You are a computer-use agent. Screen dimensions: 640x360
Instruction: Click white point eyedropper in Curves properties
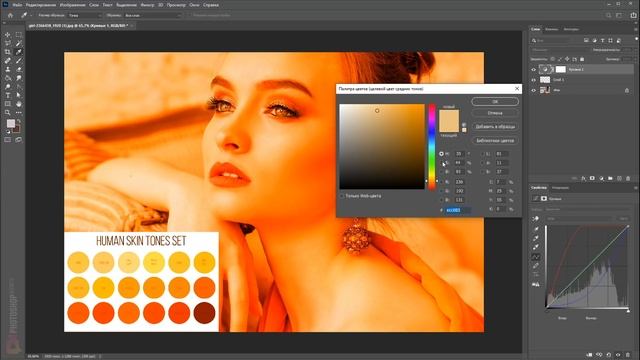tap(536, 247)
